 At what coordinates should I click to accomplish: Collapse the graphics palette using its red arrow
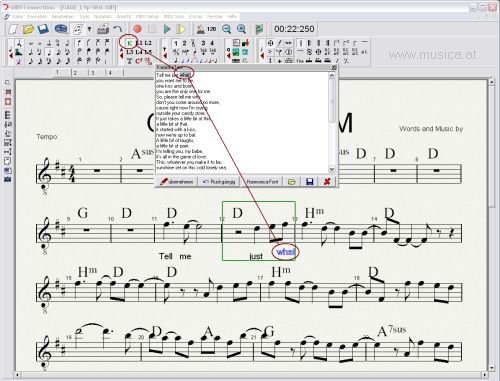tap(228, 55)
